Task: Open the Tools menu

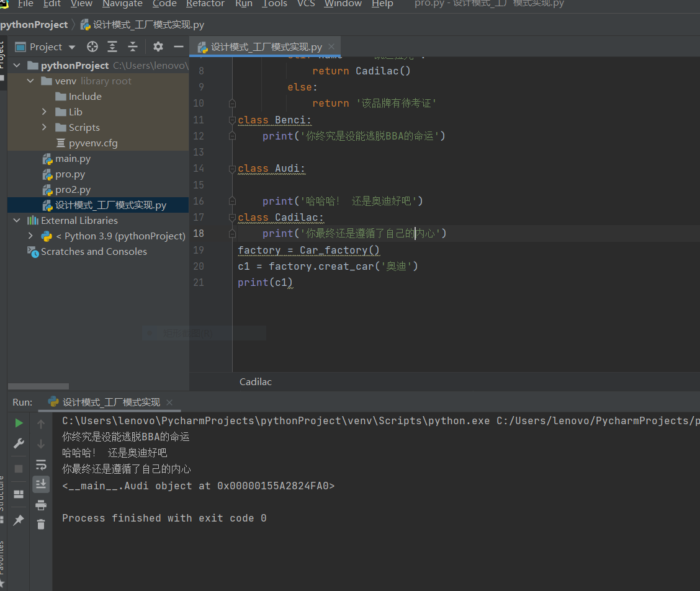Action: (x=274, y=4)
